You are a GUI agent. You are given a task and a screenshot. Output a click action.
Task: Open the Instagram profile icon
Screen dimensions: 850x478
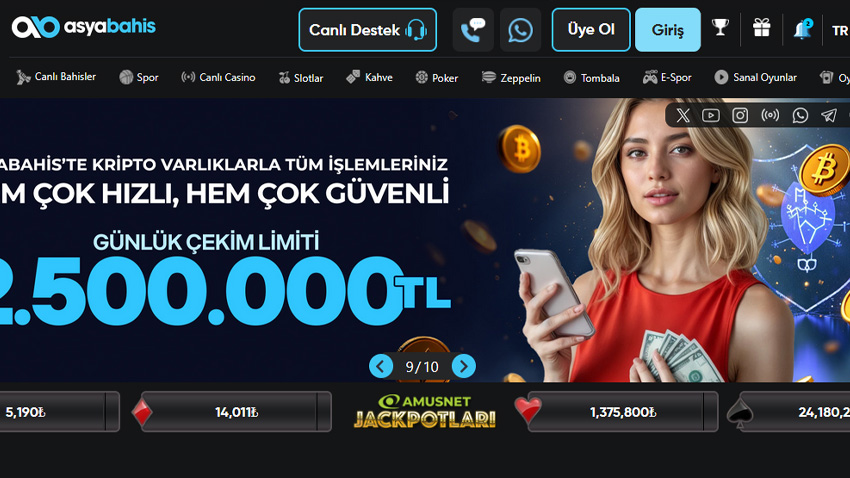coord(740,115)
